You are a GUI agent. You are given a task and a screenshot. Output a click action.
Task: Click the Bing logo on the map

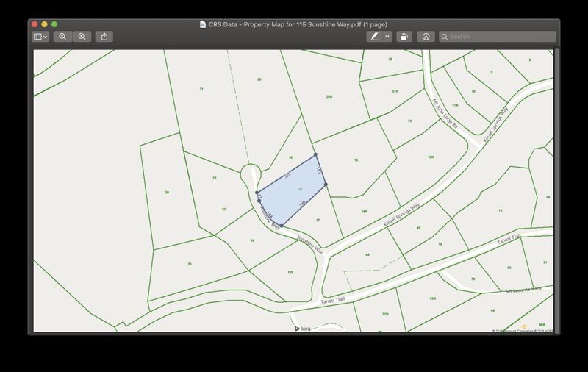pos(302,329)
